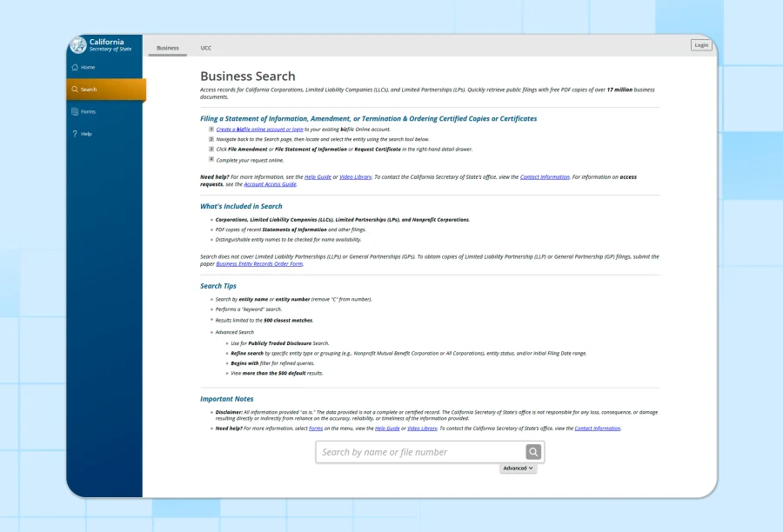The height and width of the screenshot is (532, 783).
Task: Click Contact Information link under Important Notes
Action: (x=597, y=429)
